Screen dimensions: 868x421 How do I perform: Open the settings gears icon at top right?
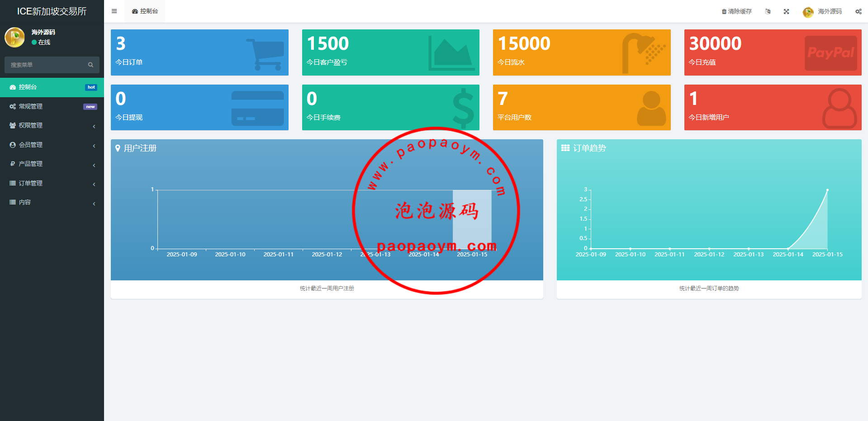coord(858,11)
